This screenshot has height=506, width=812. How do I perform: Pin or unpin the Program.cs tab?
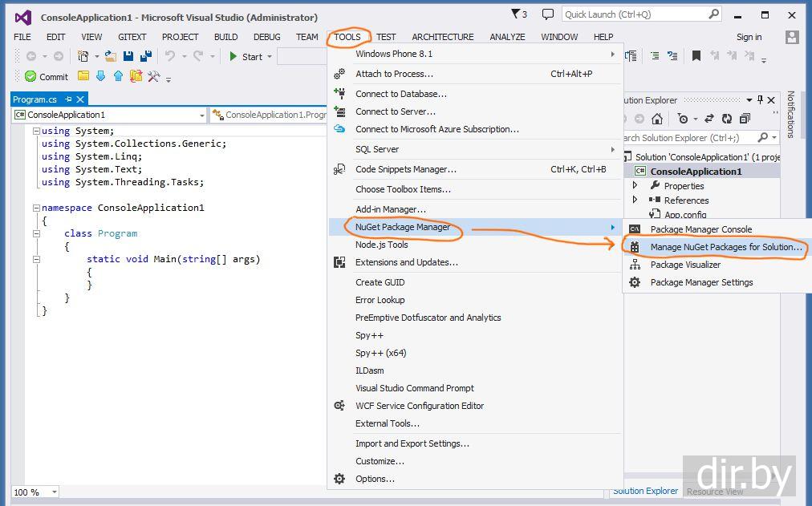[x=68, y=99]
